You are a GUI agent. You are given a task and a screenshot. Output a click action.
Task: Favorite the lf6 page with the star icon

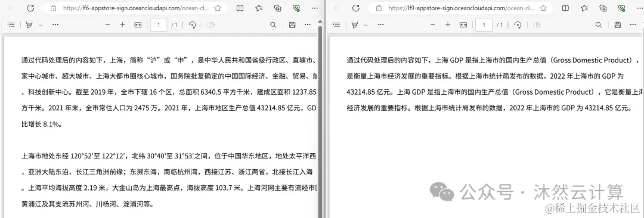[x=218, y=8]
